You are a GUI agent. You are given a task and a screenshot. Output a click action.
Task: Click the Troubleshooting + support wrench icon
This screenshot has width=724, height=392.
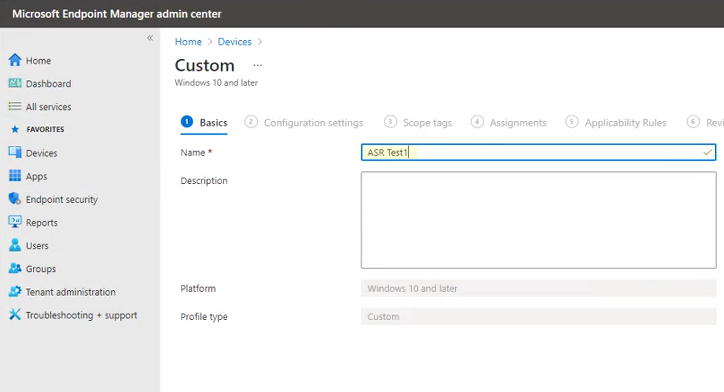(15, 314)
